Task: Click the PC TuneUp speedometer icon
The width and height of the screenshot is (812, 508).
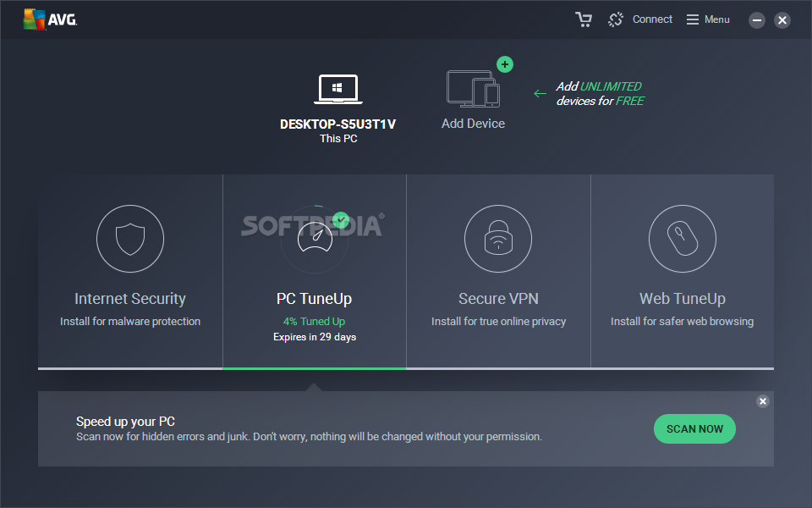Action: pos(315,237)
